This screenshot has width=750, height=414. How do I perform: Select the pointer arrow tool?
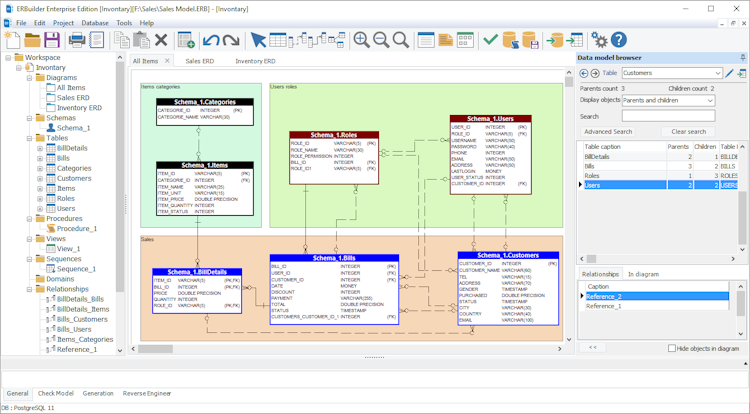258,40
